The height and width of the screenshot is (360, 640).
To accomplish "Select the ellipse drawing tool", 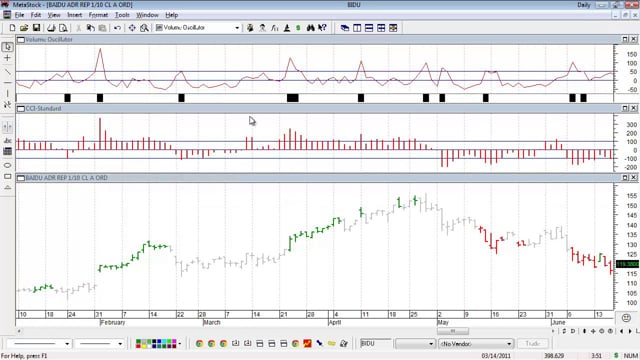I will click(x=7, y=165).
